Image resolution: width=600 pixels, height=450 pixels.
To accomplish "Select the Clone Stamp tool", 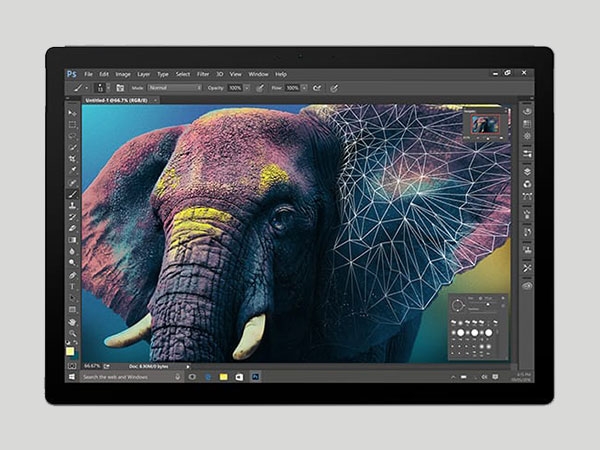I will tap(72, 205).
